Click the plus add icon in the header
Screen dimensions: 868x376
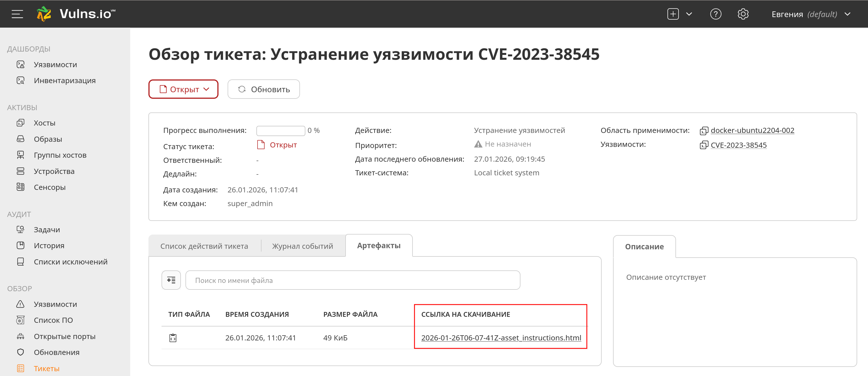[673, 14]
